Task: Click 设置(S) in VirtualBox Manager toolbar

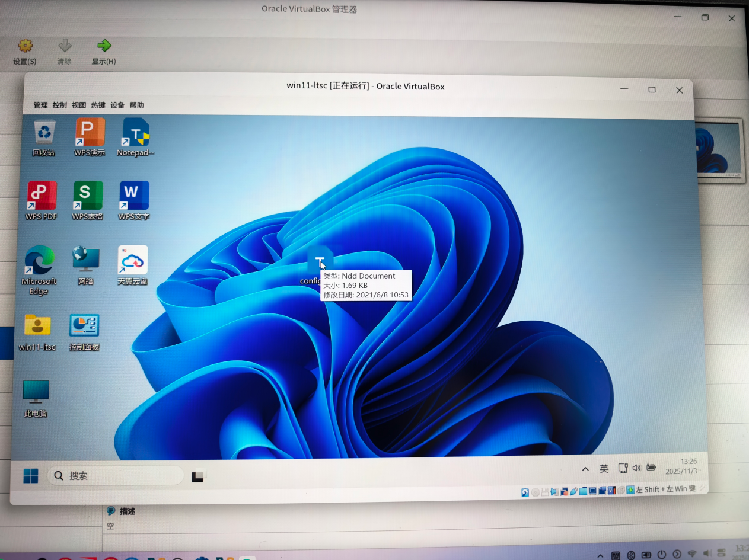Action: click(x=25, y=52)
